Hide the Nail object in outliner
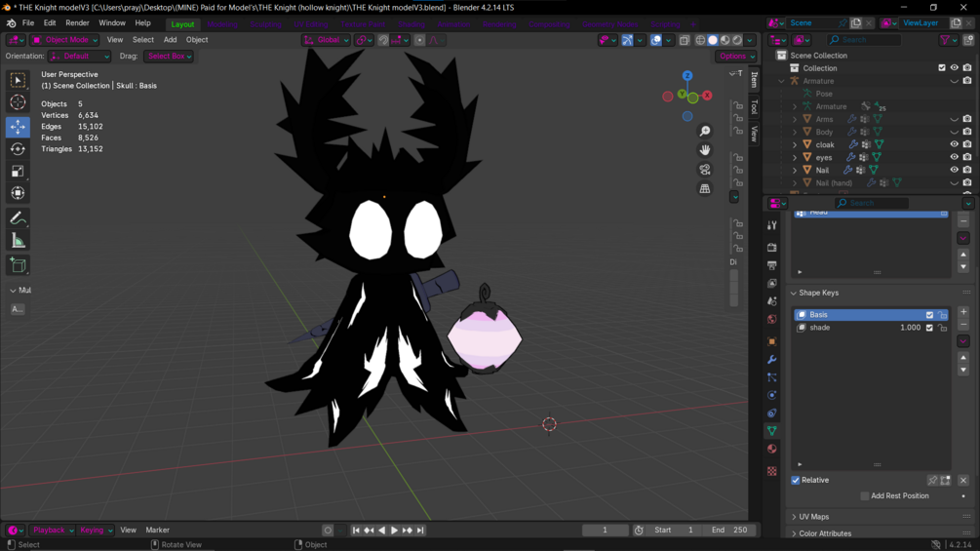This screenshot has height=551, width=980. 954,170
